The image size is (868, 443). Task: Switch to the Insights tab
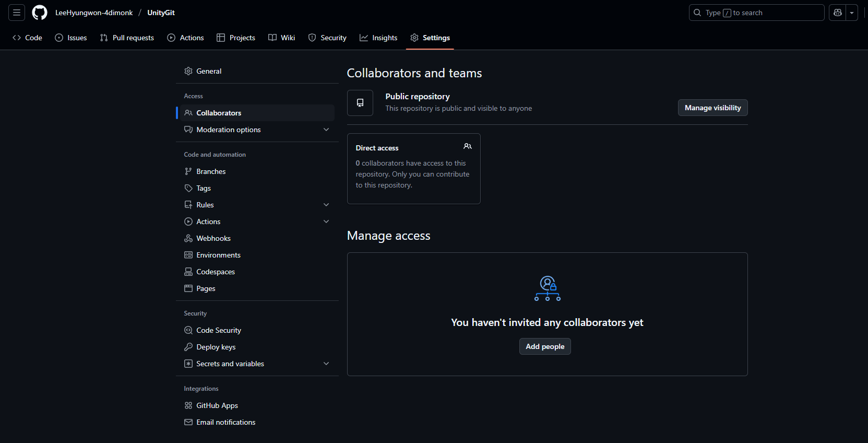click(x=378, y=38)
